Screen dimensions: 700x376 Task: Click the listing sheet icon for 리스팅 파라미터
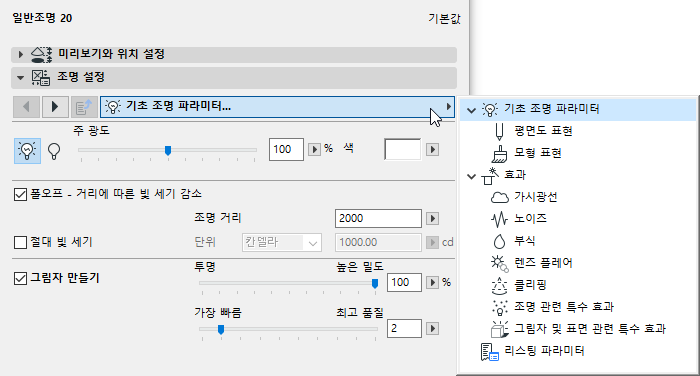pyautogui.click(x=489, y=352)
